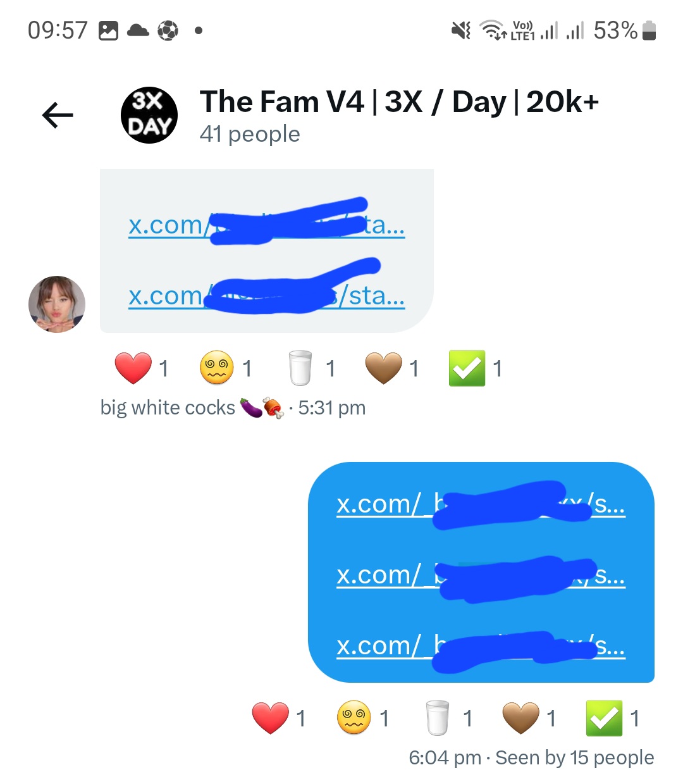683x784 pixels.
Task: Tap dizzy face reaction on sent message
Action: coord(363,718)
